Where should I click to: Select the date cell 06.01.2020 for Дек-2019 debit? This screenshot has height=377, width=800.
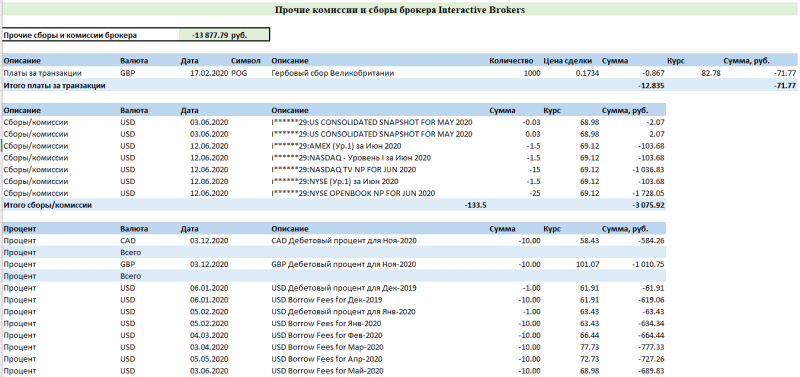209,288
